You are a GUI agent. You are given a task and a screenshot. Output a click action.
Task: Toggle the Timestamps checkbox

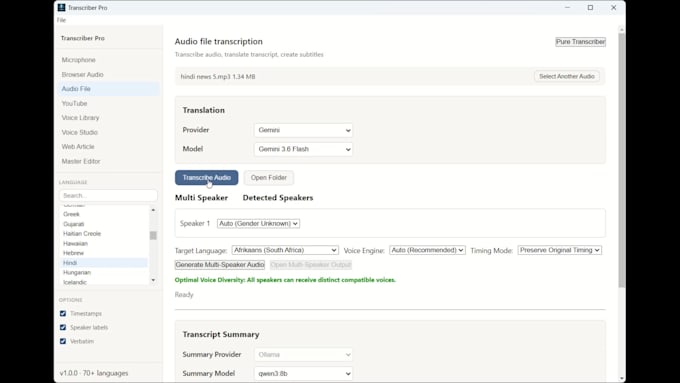click(x=63, y=314)
